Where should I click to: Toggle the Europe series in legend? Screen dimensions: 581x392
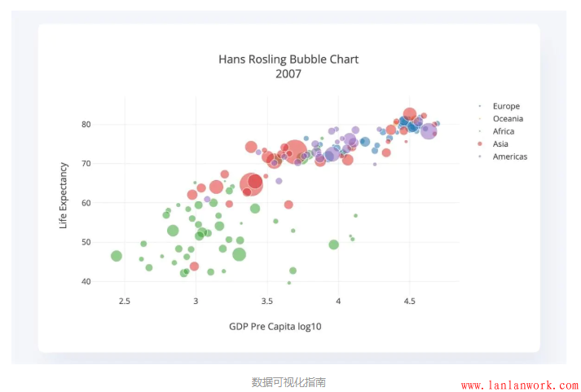pyautogui.click(x=505, y=106)
